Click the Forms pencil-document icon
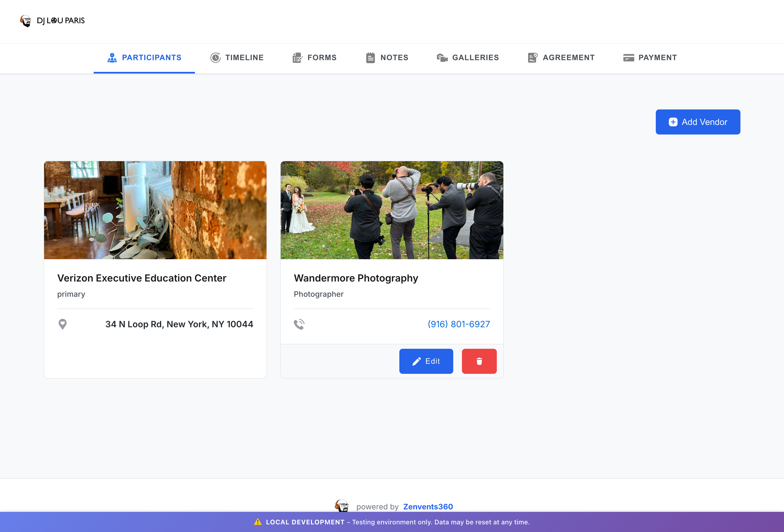784x532 pixels. (297, 58)
